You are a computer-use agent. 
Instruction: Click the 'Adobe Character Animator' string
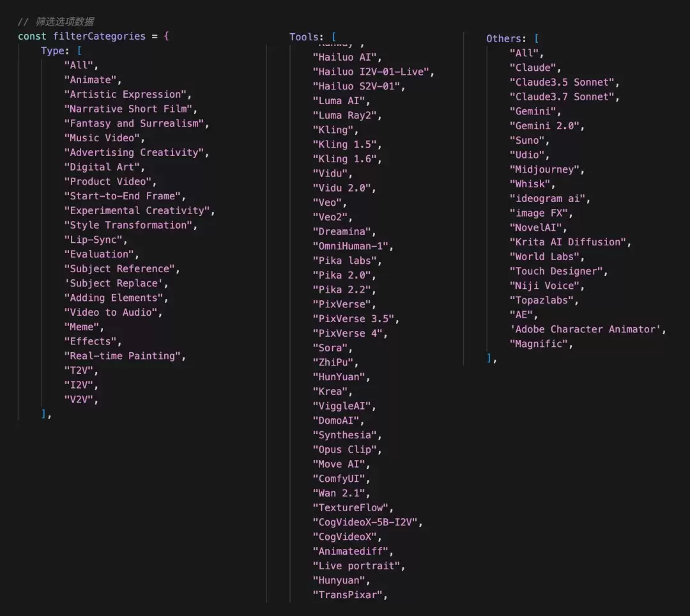[585, 329]
